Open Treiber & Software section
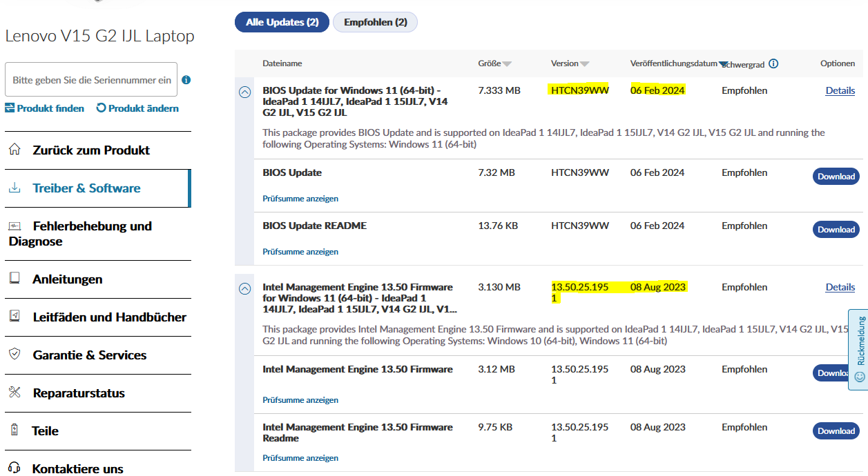Viewport: 868px width, 476px height. coord(86,188)
